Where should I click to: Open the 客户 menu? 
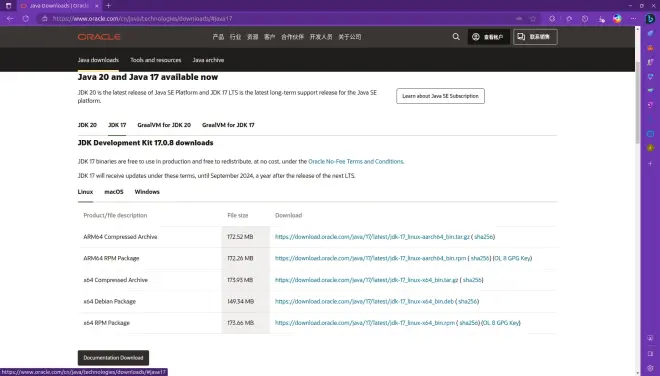click(269, 37)
